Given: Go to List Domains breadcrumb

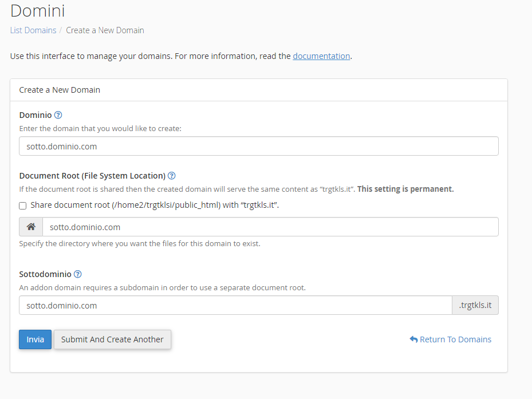Looking at the screenshot, I should pyautogui.click(x=33, y=30).
